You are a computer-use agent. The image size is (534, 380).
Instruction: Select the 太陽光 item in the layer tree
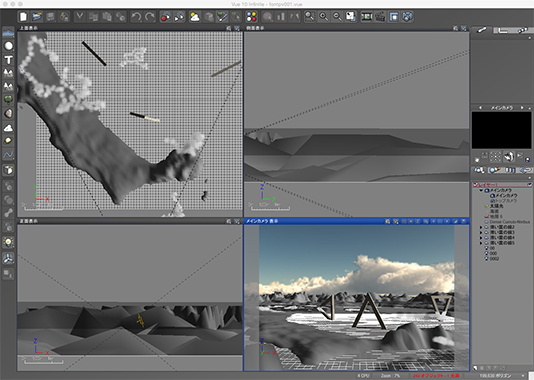click(x=496, y=206)
